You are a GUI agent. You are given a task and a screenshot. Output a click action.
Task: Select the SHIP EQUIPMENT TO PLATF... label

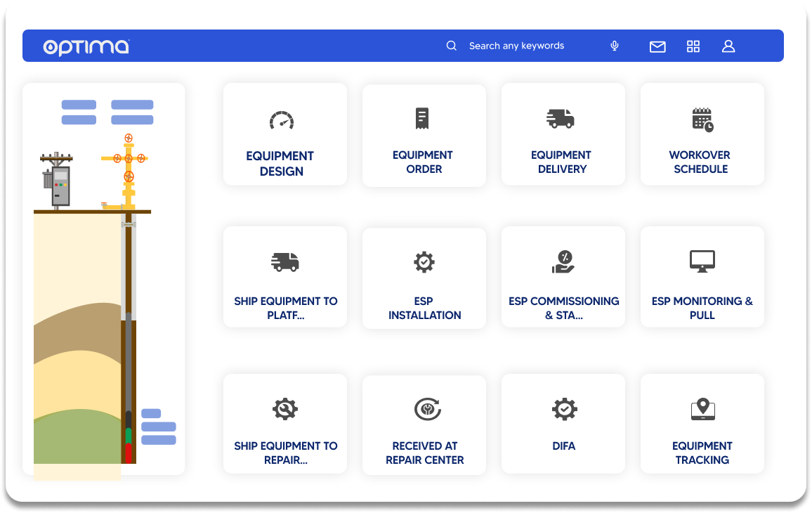285,309
